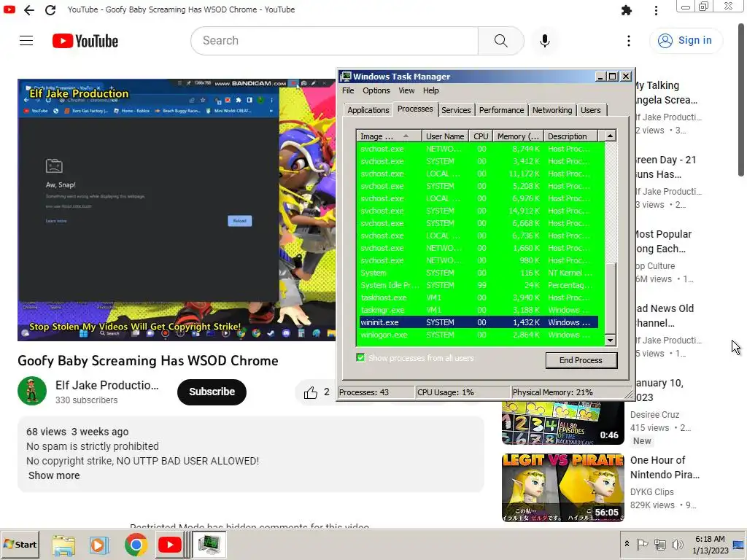Switch to YouTube app taskbar icon
The height and width of the screenshot is (560, 747).
pyautogui.click(x=169, y=545)
